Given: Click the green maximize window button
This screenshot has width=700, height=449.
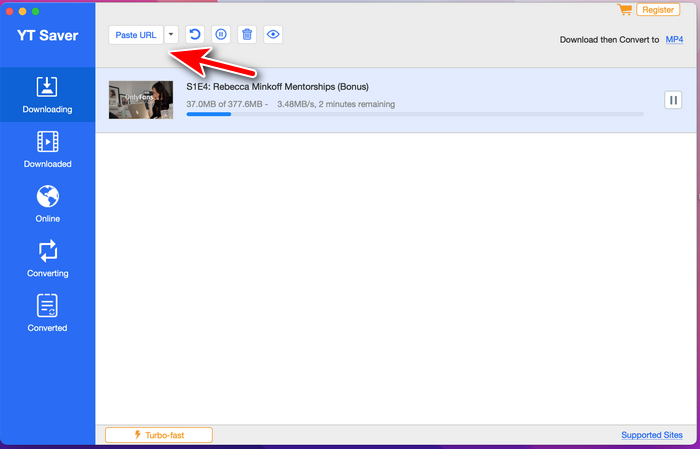Looking at the screenshot, I should [36, 11].
